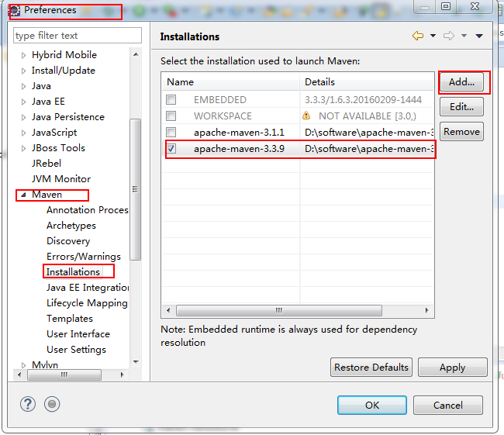Click the Details column header
The width and height of the screenshot is (504, 435).
[x=367, y=82]
